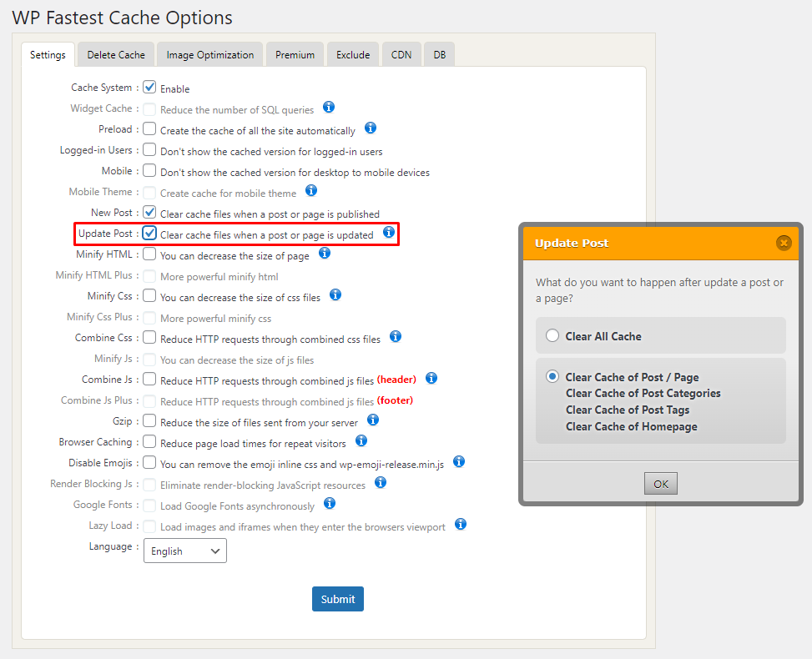Screen dimensions: 812x659
Task: Close the Update Post dialog
Action: [x=783, y=243]
